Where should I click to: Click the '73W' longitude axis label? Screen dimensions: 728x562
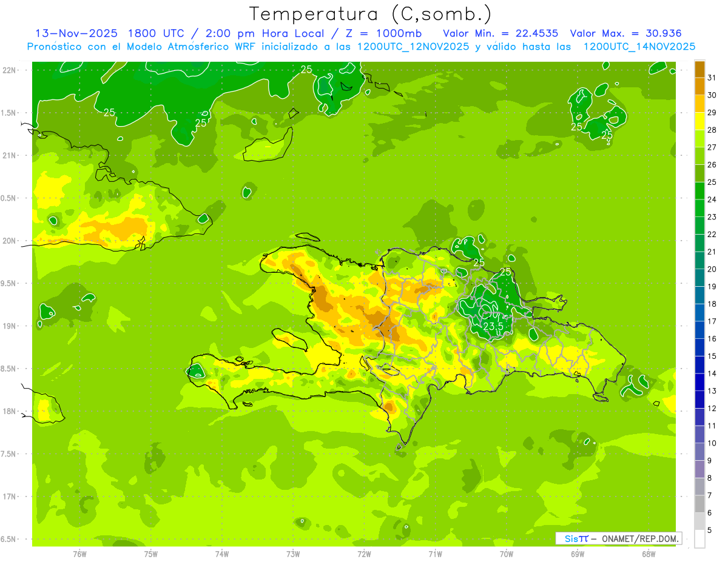click(x=293, y=554)
